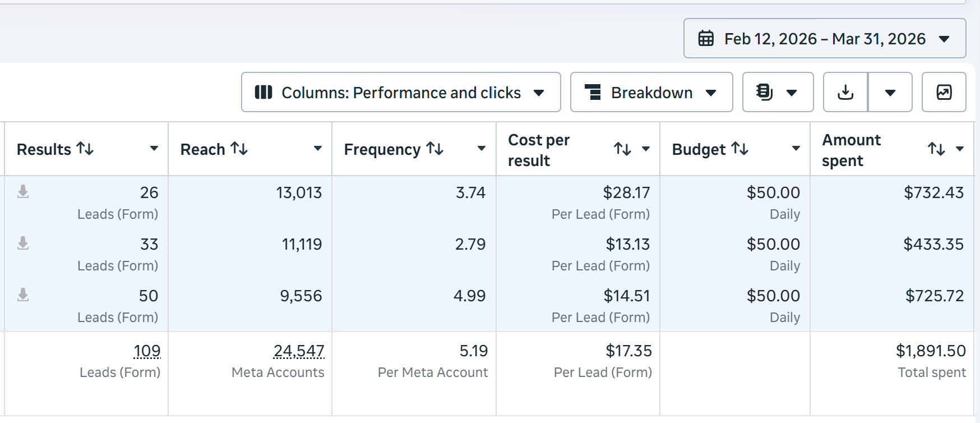Select reach cell 9,556
The image size is (980, 423).
click(301, 296)
